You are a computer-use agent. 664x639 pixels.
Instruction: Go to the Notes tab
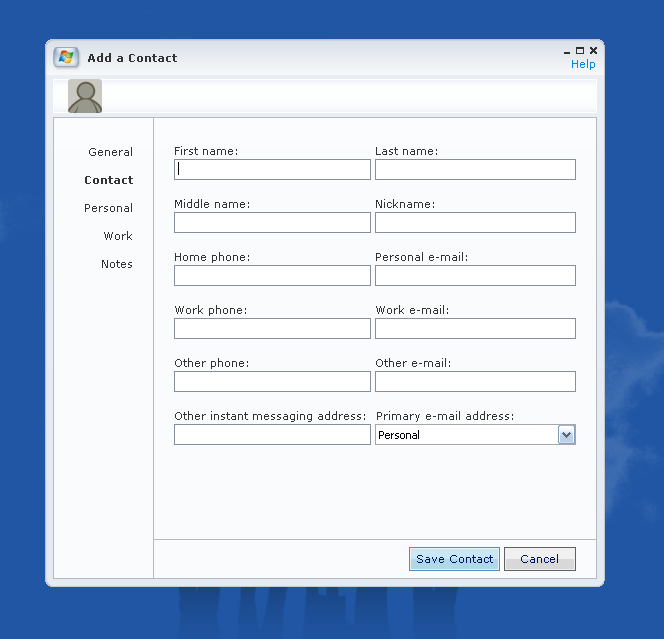coord(116,264)
